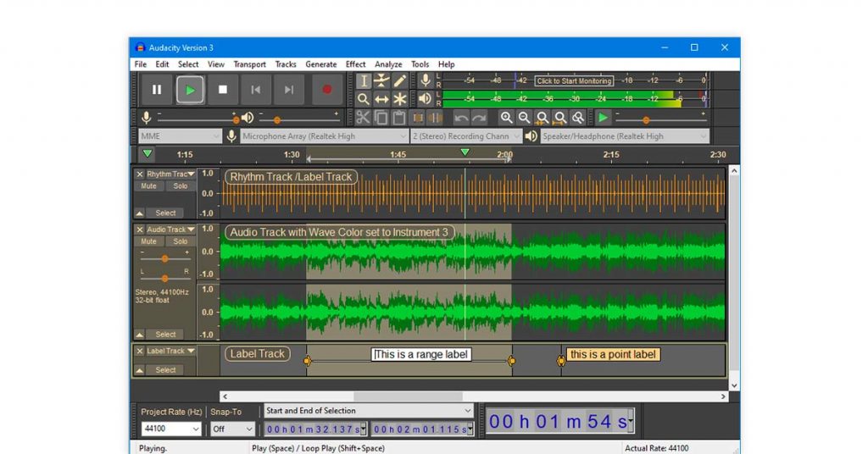Open the Snap-To Off dropdown
868x454 pixels.
click(232, 429)
